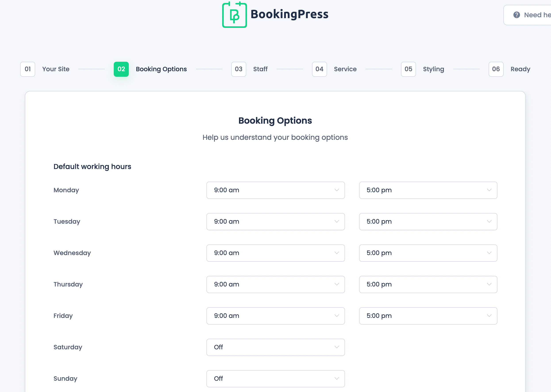Click step number 06 badge

(496, 69)
